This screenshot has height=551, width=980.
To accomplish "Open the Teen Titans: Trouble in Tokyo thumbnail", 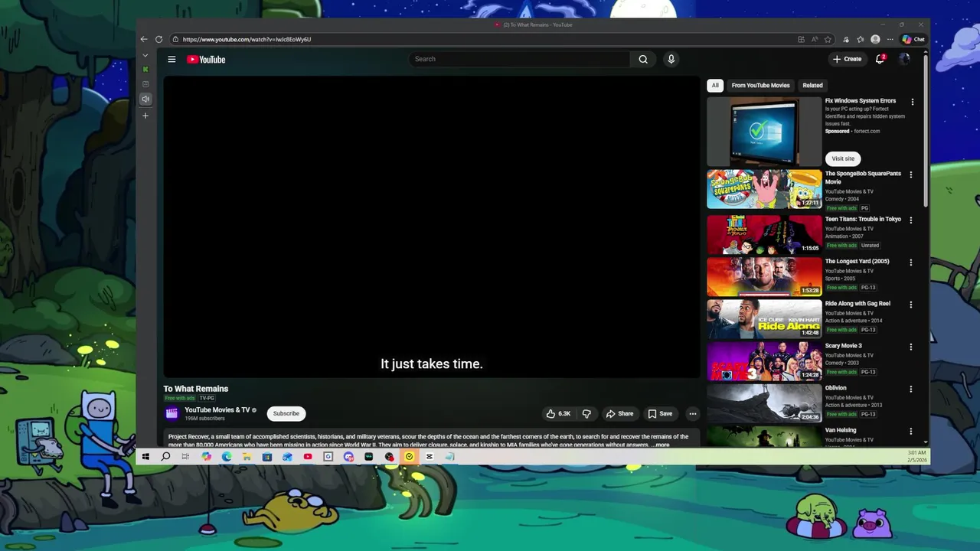I will (764, 234).
